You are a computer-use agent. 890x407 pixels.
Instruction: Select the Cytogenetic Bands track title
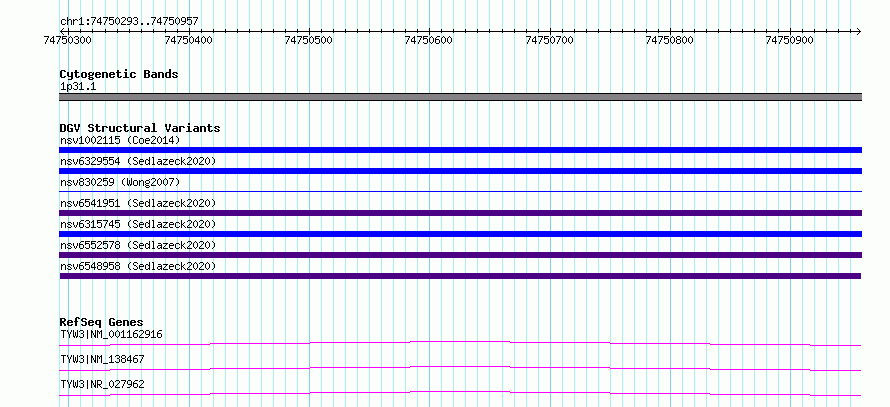click(119, 74)
